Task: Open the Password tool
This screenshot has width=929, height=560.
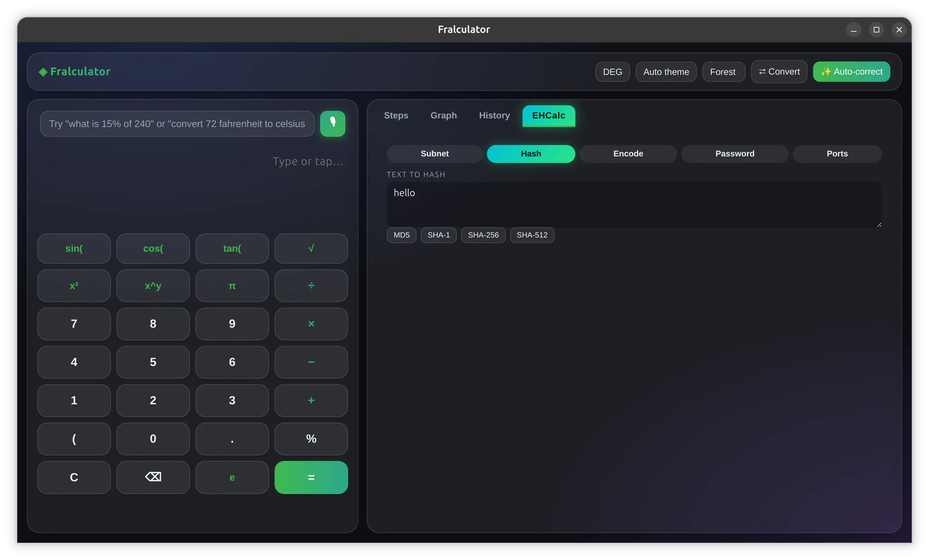Action: [x=735, y=154]
